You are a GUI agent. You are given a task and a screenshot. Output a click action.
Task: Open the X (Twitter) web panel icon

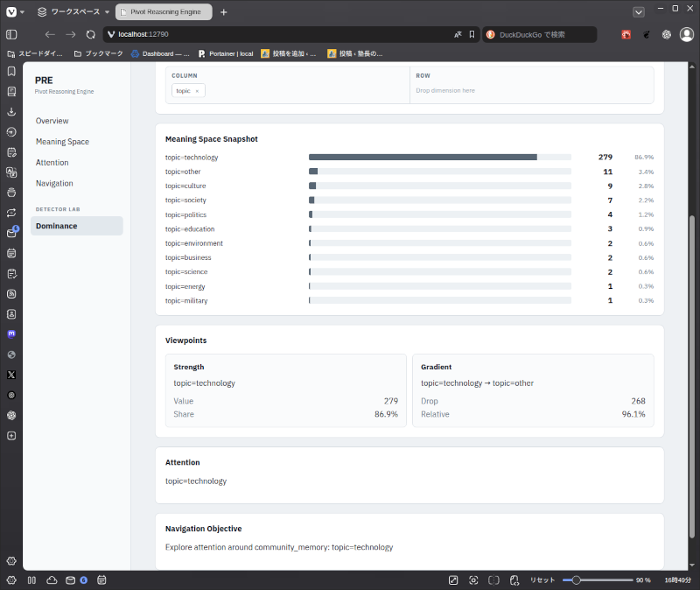point(11,375)
